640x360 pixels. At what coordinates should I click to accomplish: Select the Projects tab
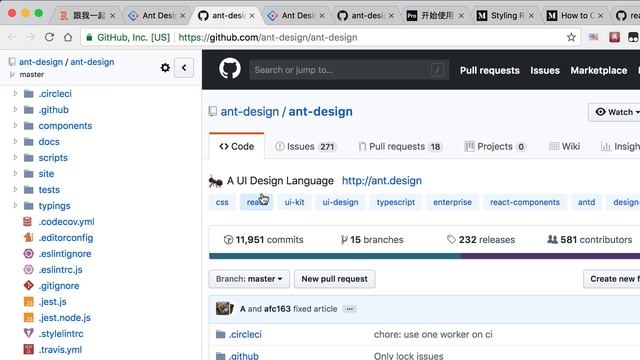coord(495,146)
